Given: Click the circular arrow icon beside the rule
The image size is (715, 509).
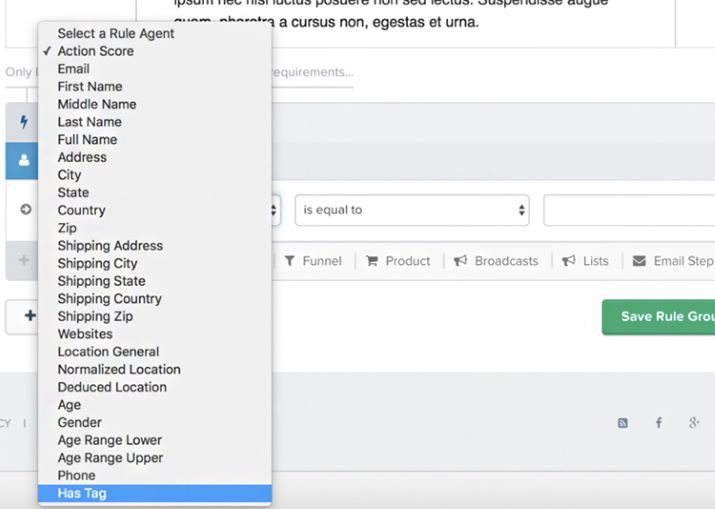Looking at the screenshot, I should [26, 209].
